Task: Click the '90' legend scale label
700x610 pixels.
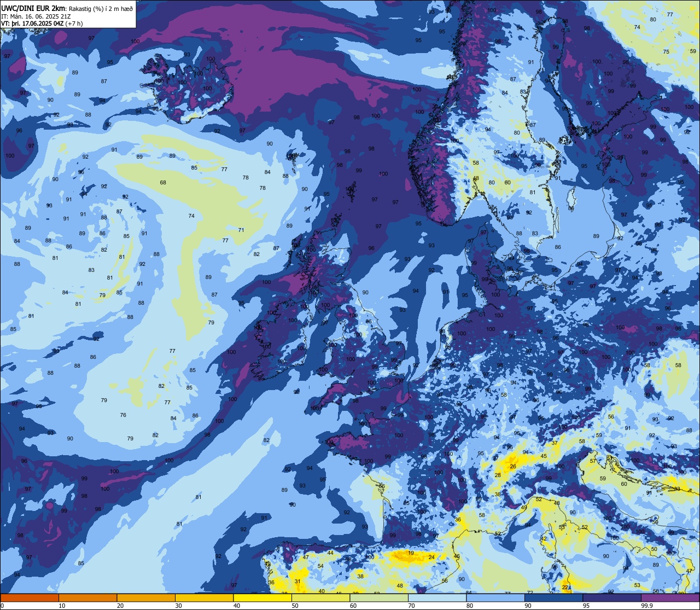Action: point(528,606)
